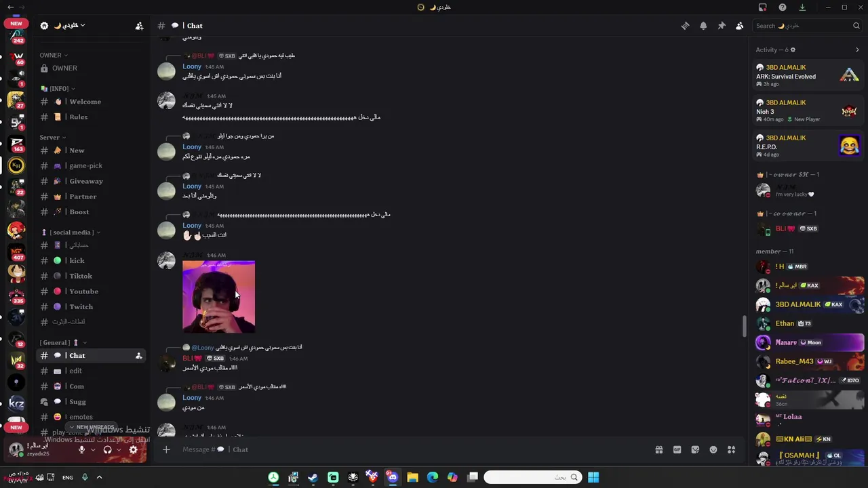
Task: Open the Steam taskbar icon
Action: click(x=313, y=477)
